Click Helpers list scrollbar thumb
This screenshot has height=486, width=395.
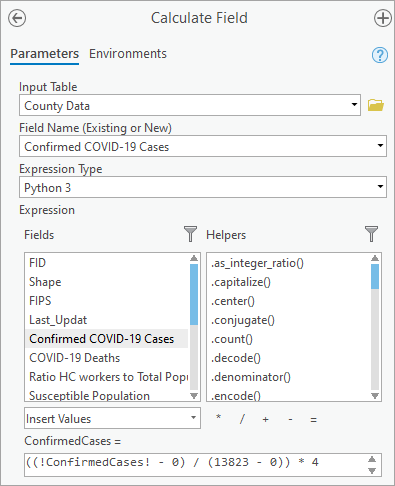[375, 276]
